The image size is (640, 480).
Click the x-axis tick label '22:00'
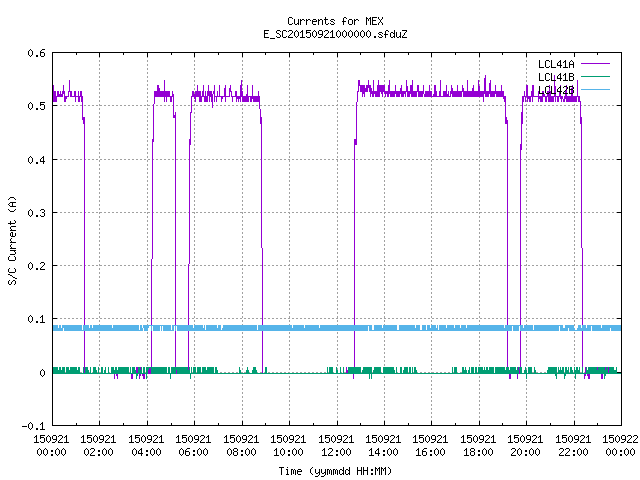coord(573,452)
